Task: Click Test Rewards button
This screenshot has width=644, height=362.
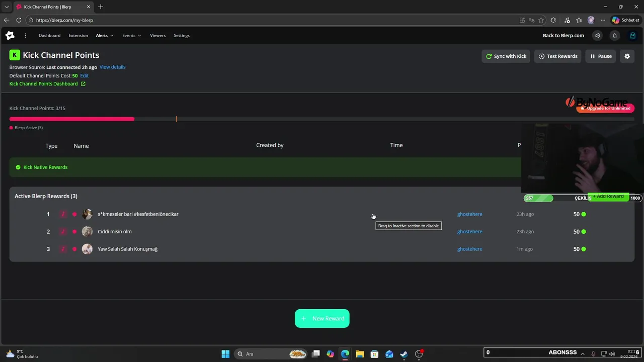Action: pyautogui.click(x=558, y=56)
